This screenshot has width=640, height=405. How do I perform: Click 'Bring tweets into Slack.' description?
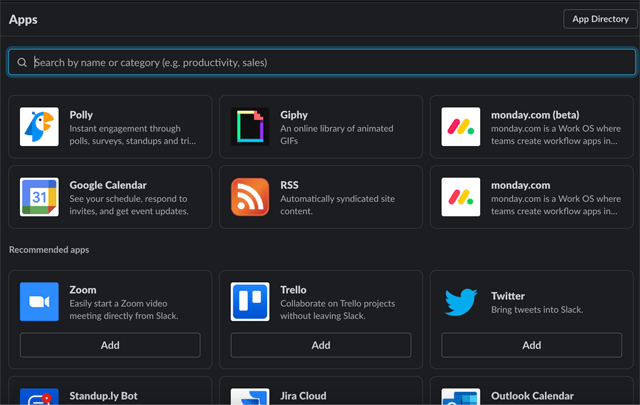537,310
